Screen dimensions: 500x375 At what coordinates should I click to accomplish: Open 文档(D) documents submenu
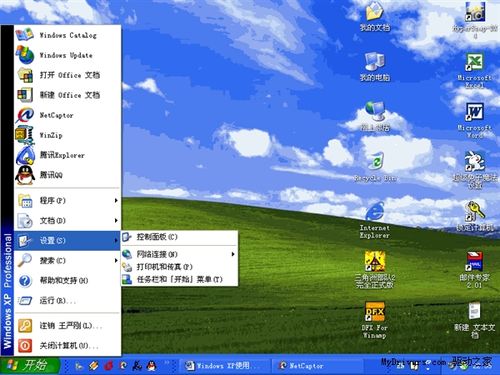pyautogui.click(x=67, y=220)
